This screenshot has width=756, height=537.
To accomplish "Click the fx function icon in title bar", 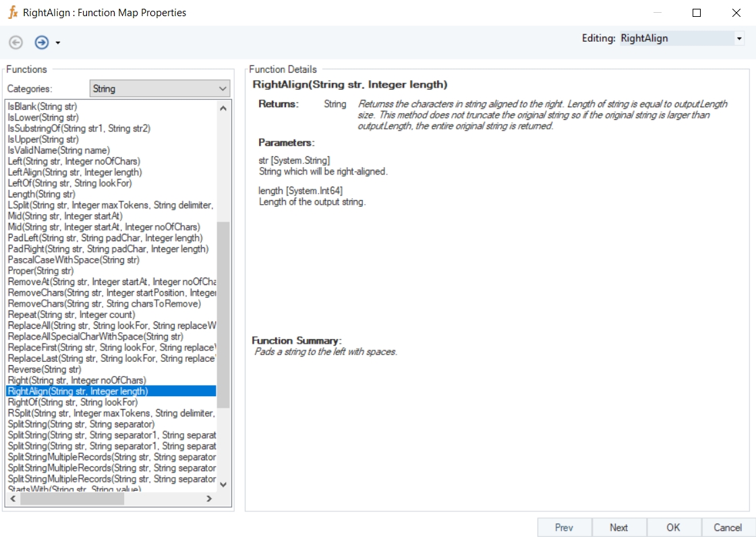I will [13, 13].
